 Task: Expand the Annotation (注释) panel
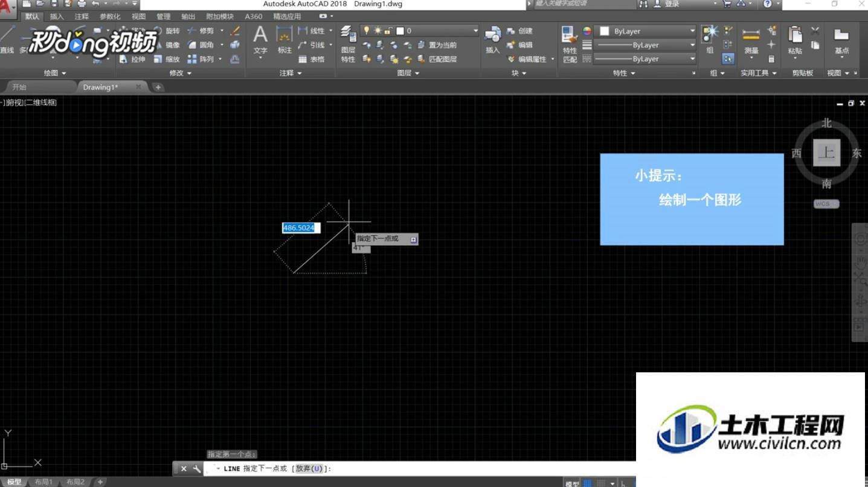point(290,73)
